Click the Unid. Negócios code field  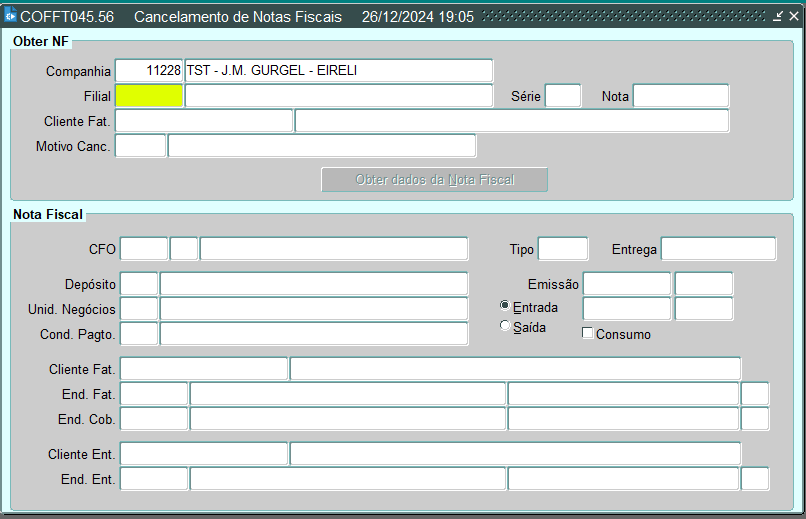139,309
